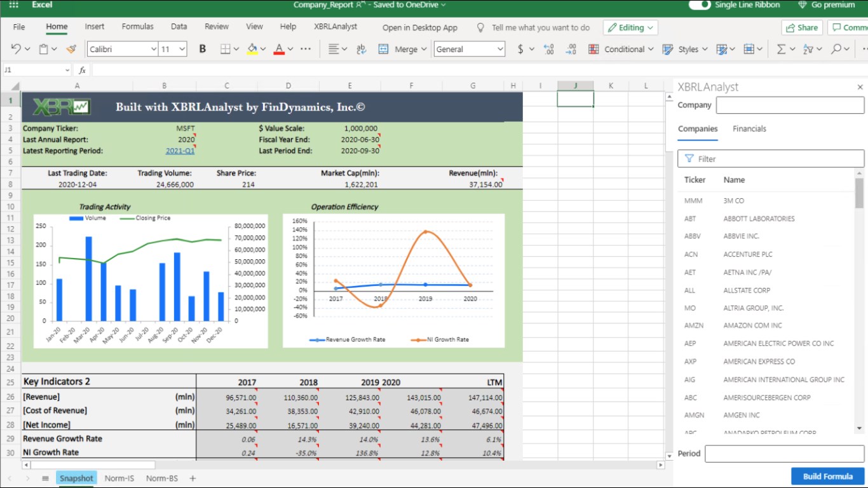
Task: Click Decrease Decimal icon
Action: pos(571,49)
